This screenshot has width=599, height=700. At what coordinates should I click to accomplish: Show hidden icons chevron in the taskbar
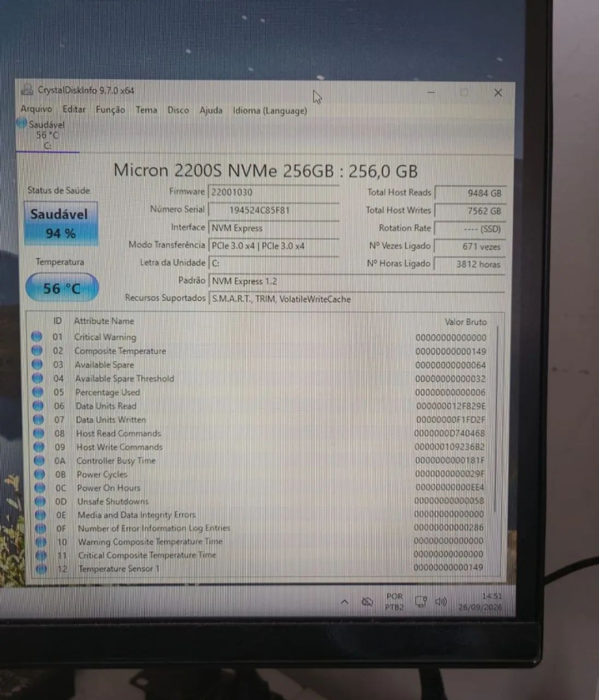click(x=344, y=602)
